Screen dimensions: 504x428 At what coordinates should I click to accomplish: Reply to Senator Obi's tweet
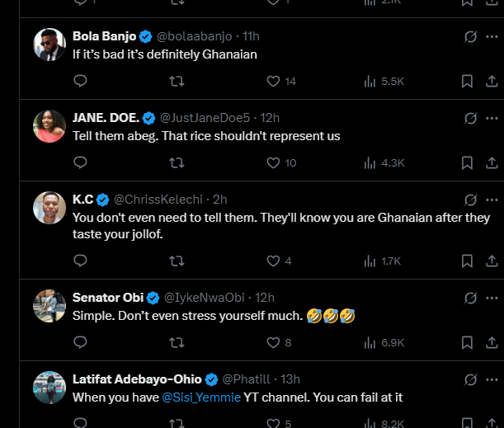coord(80,342)
